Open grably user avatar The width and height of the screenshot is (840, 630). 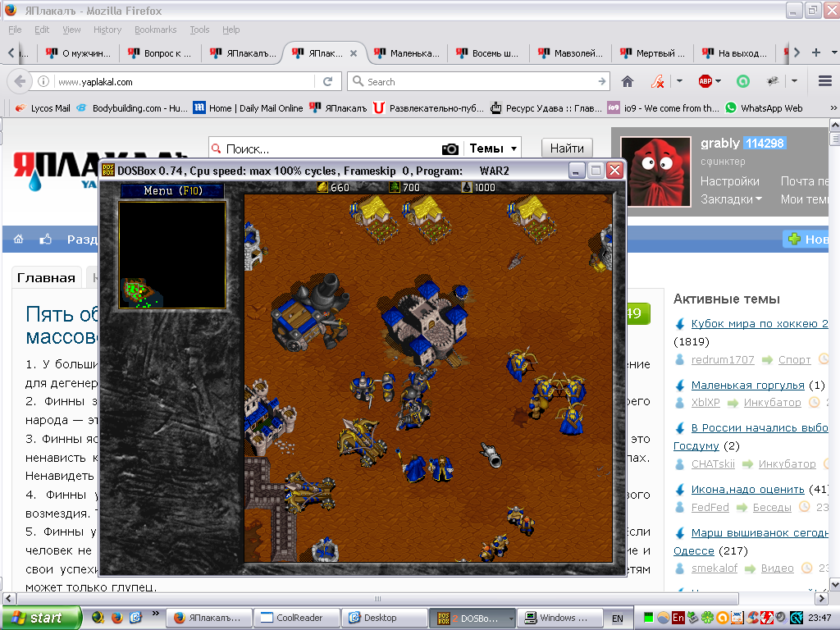tap(655, 171)
